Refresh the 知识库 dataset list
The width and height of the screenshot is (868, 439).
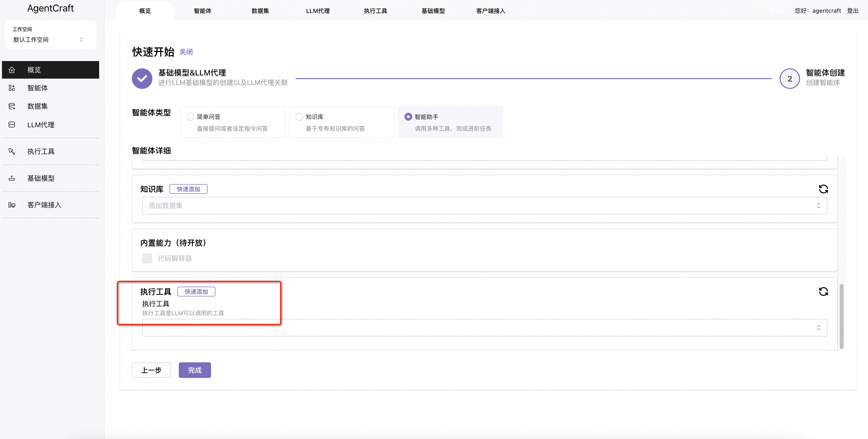[x=824, y=189]
